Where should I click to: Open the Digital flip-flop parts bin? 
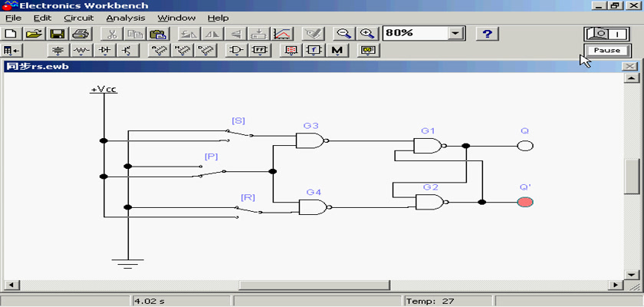coord(260,51)
